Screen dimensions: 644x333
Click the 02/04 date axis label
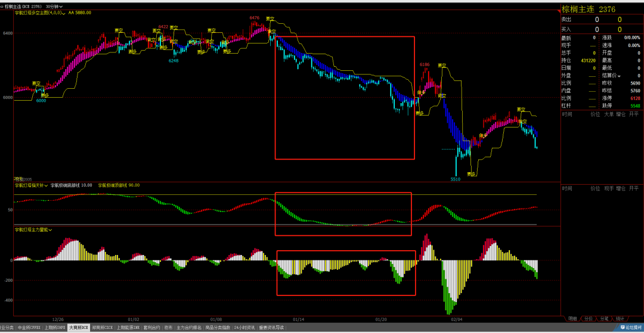[457, 319]
